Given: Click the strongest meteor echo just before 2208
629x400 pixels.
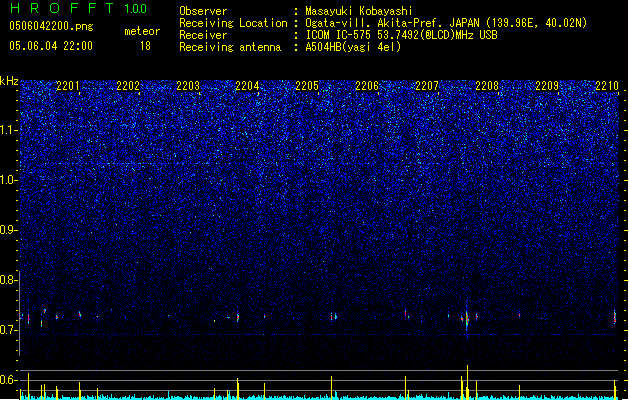Looking at the screenshot, I should pyautogui.click(x=467, y=317).
